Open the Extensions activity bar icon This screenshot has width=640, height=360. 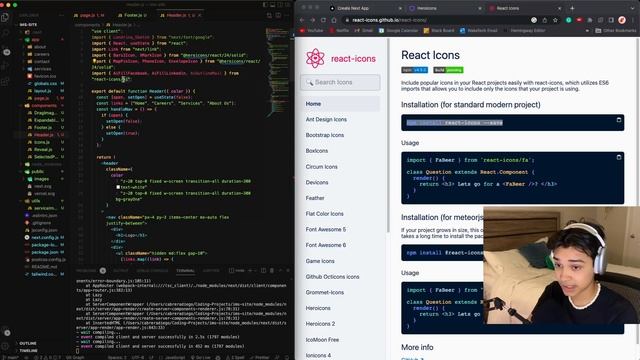[5, 82]
